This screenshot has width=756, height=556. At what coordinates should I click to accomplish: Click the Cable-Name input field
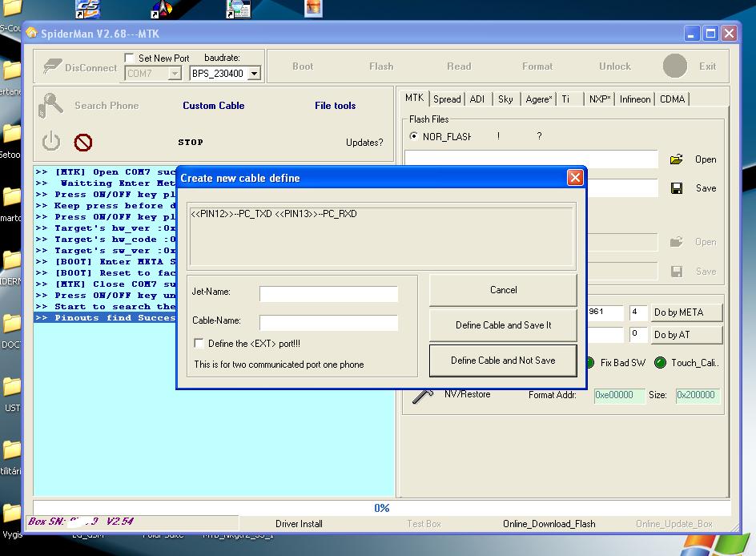pos(328,322)
